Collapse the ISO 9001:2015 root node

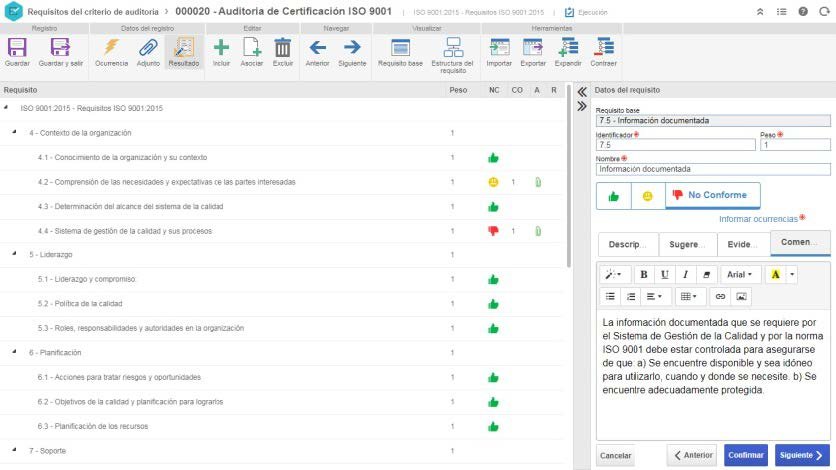coord(6,108)
